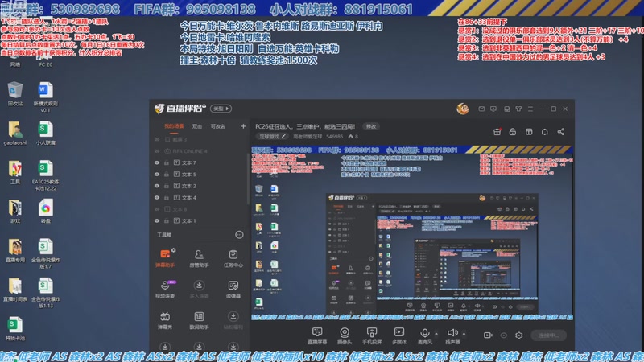The width and height of the screenshot is (644, 362).
Task: Click the 麦克风 microphone icon
Action: tap(425, 333)
